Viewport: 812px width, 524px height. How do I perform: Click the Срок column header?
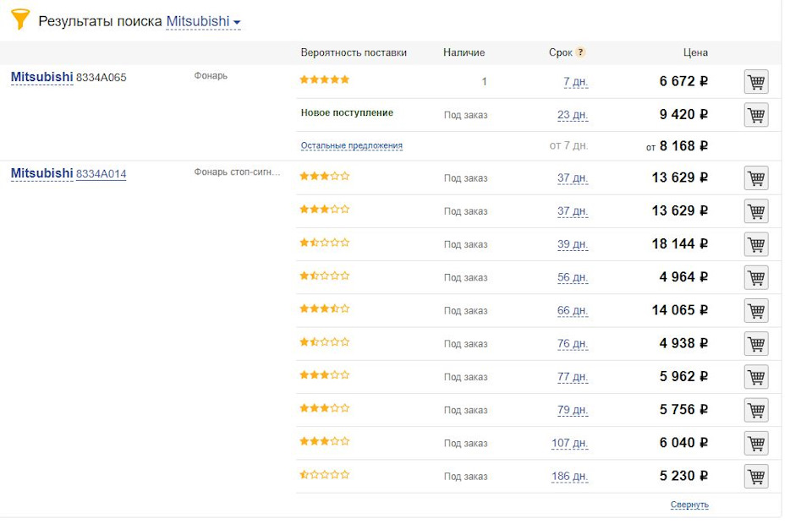[560, 52]
